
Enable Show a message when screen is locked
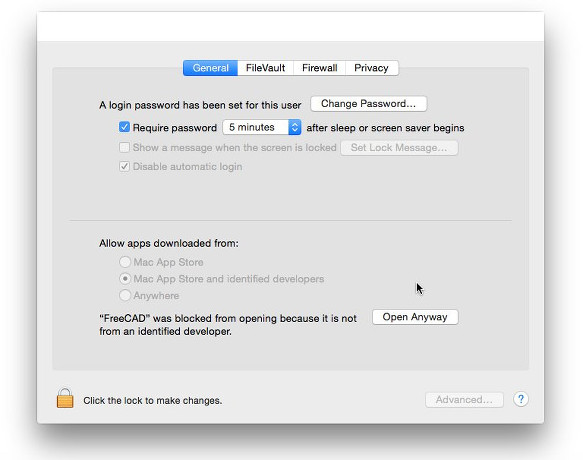124,147
